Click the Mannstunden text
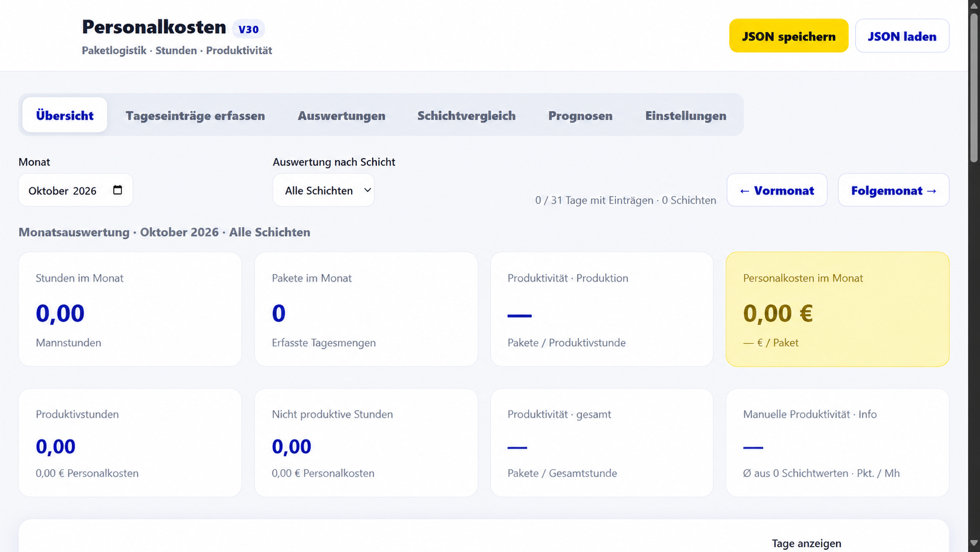 (x=69, y=343)
